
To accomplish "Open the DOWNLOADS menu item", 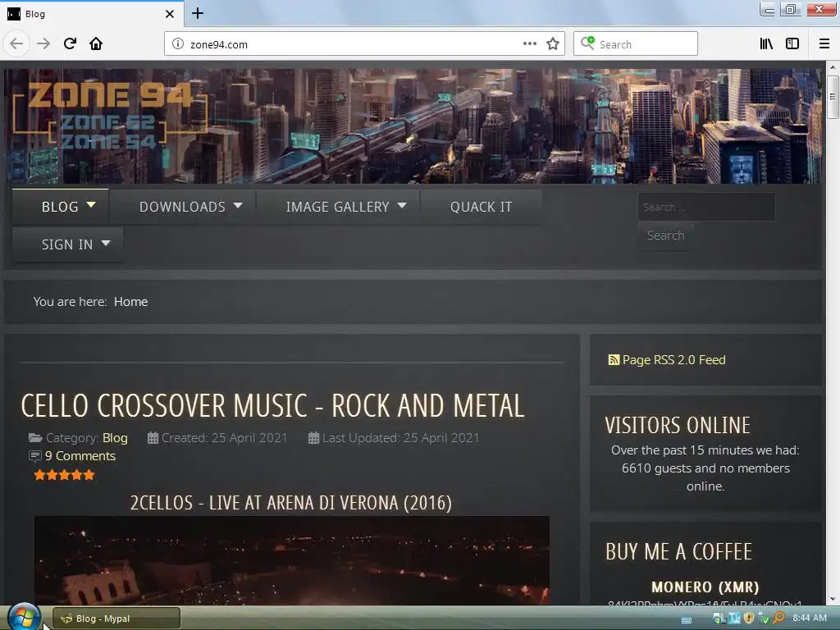I will (182, 206).
